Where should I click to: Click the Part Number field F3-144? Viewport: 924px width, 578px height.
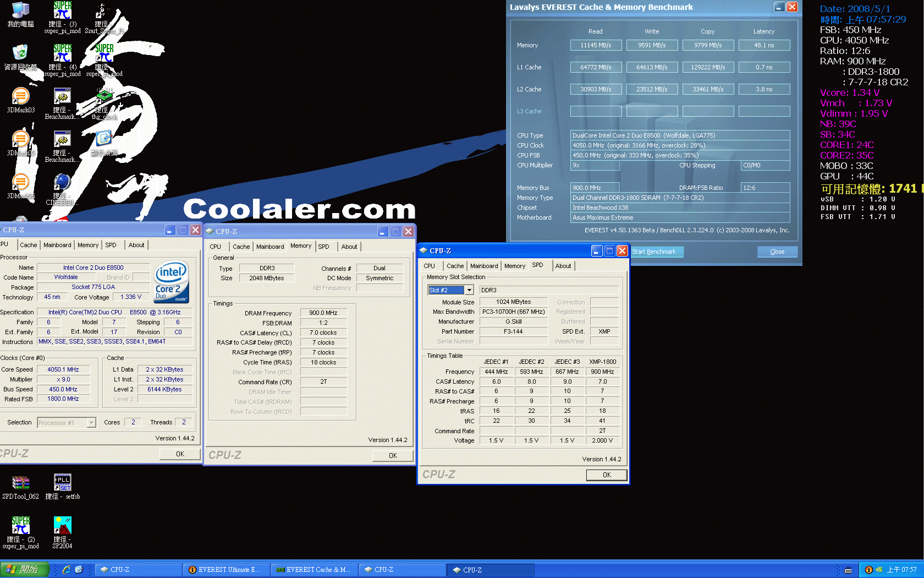514,331
